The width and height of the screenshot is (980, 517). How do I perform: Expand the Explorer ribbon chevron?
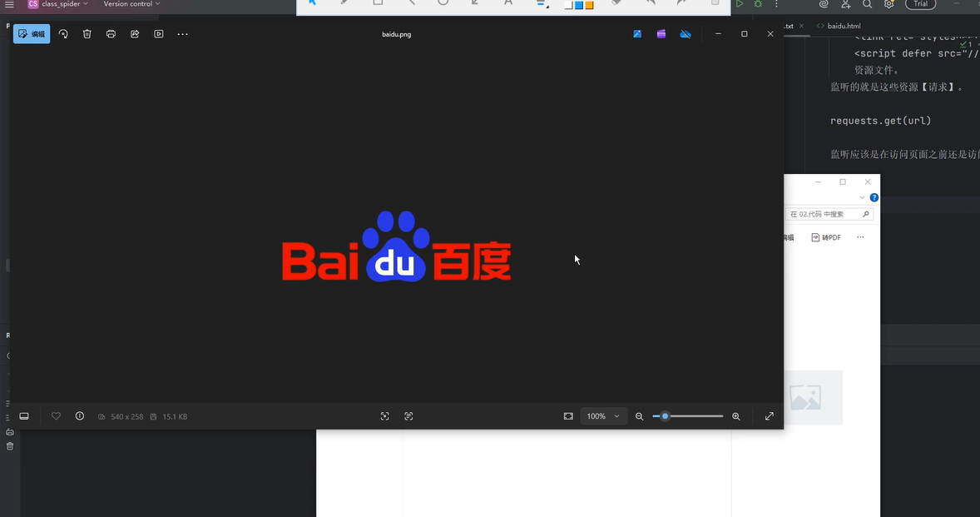click(862, 197)
